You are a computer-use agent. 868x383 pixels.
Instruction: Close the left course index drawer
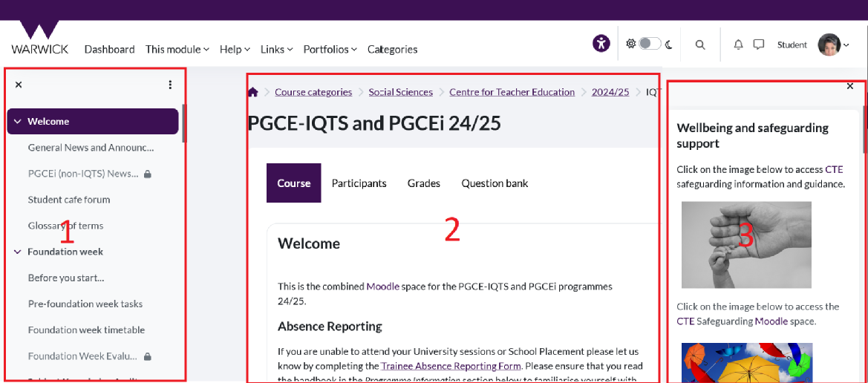(19, 85)
